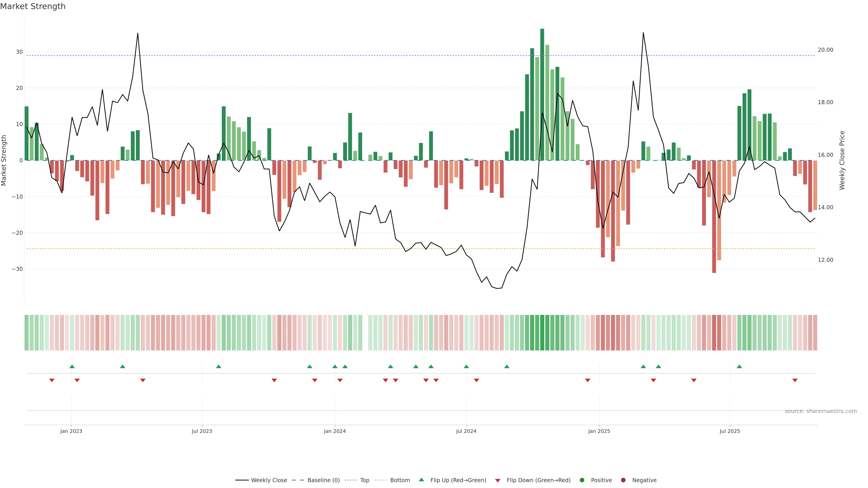Viewport: 868px width, 488px height.
Task: Click the orange dotted Bottom legend icon
Action: point(380,480)
